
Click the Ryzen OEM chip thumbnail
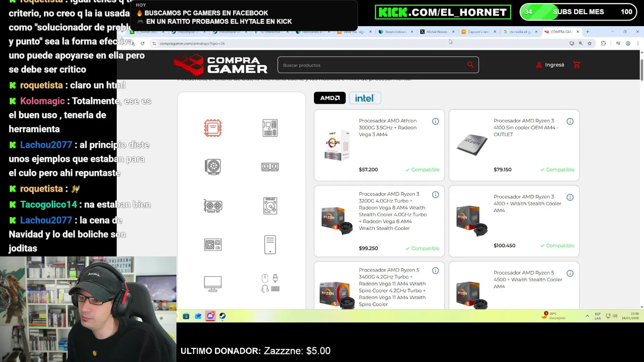pos(472,145)
